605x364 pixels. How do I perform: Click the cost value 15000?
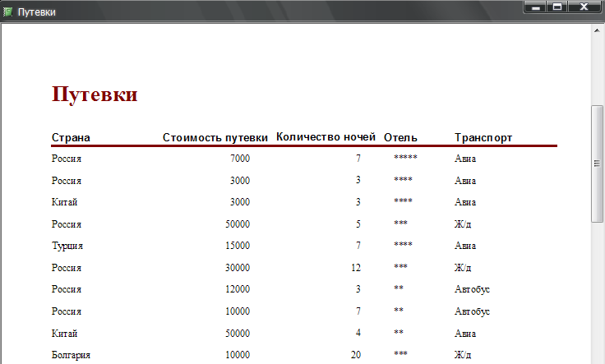click(238, 246)
